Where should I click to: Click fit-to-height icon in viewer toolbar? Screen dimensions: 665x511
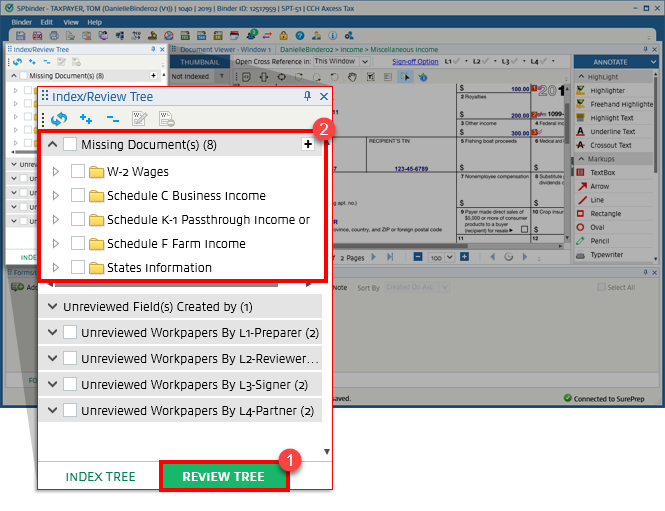(264, 77)
